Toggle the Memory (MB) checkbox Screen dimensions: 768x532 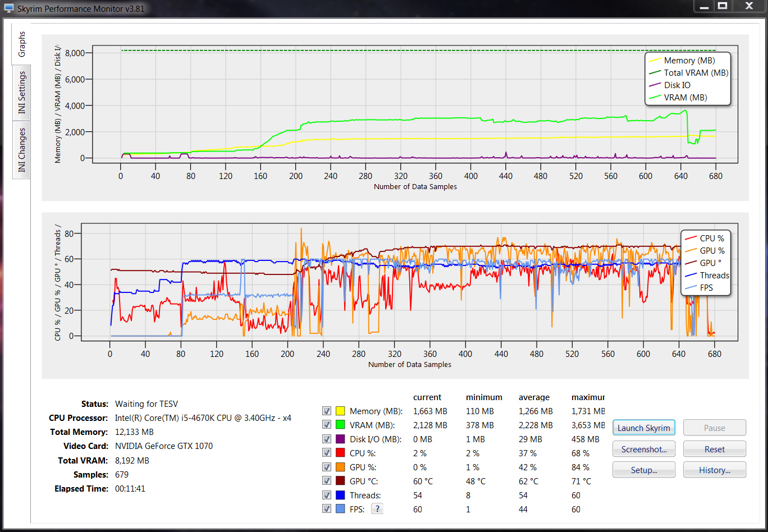coord(327,411)
